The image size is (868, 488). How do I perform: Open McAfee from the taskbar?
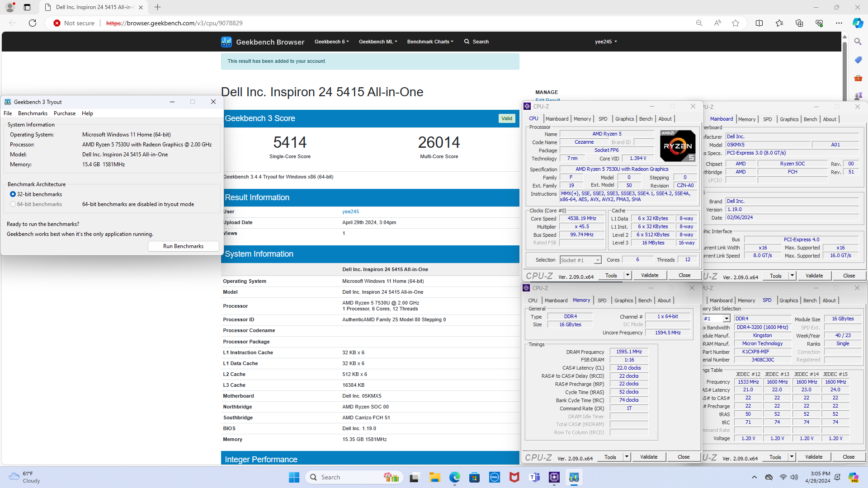pos(514,477)
